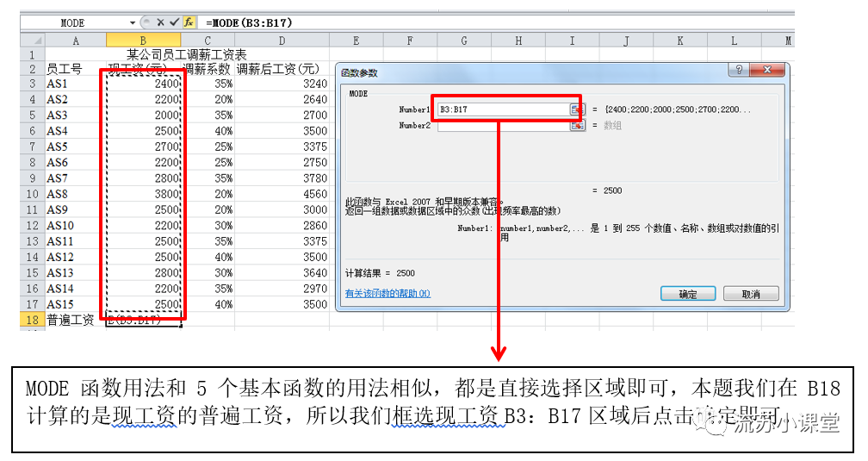Click the 2970 adjusted salary cell
The height and width of the screenshot is (461, 868).
tap(282, 289)
